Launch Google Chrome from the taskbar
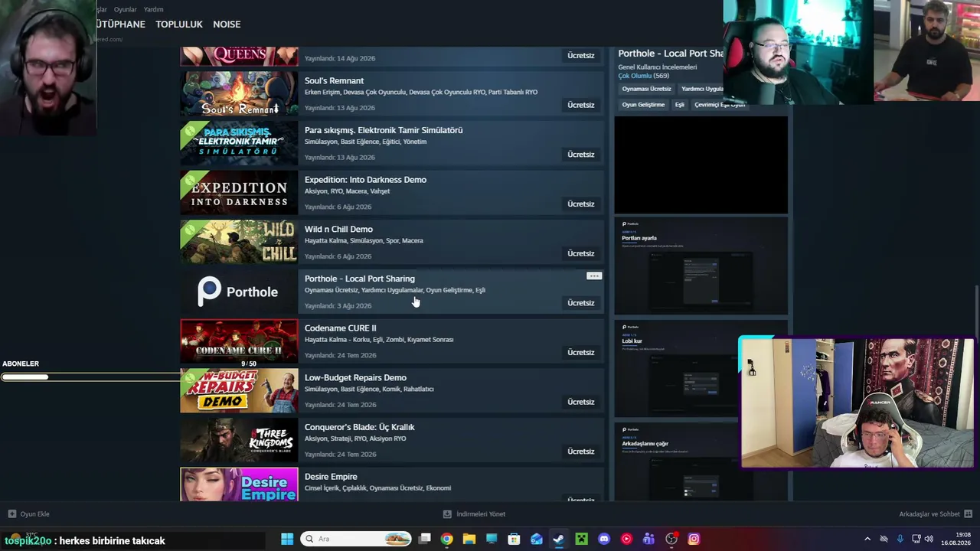The height and width of the screenshot is (551, 980). click(446, 539)
